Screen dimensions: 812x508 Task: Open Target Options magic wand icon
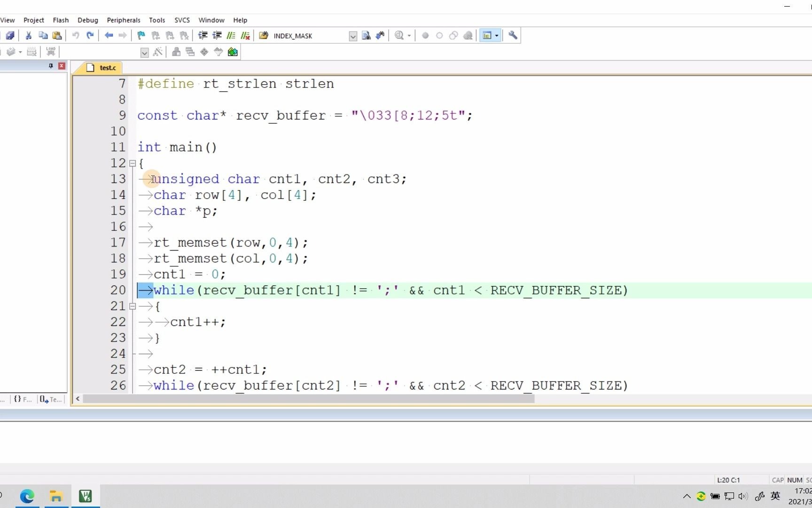[x=157, y=52]
